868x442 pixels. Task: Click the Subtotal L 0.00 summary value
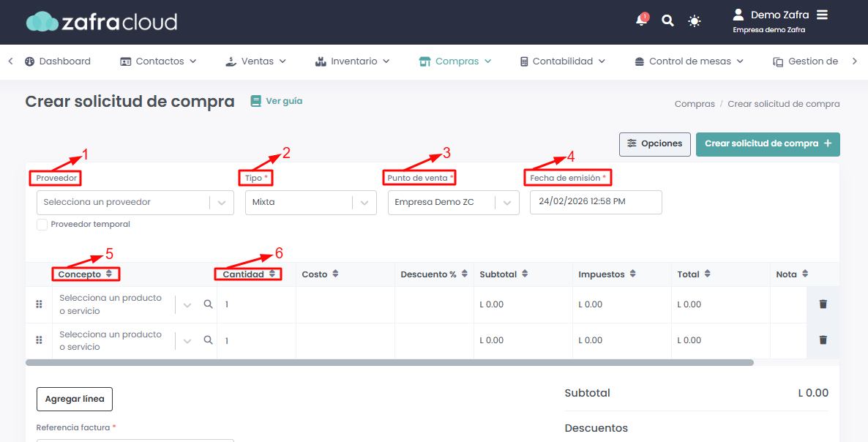[x=813, y=393]
